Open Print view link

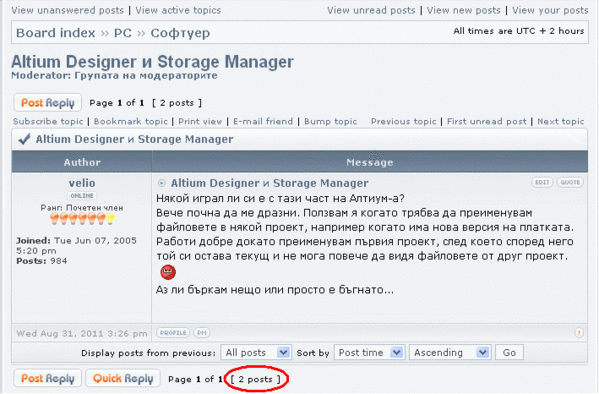[200, 122]
